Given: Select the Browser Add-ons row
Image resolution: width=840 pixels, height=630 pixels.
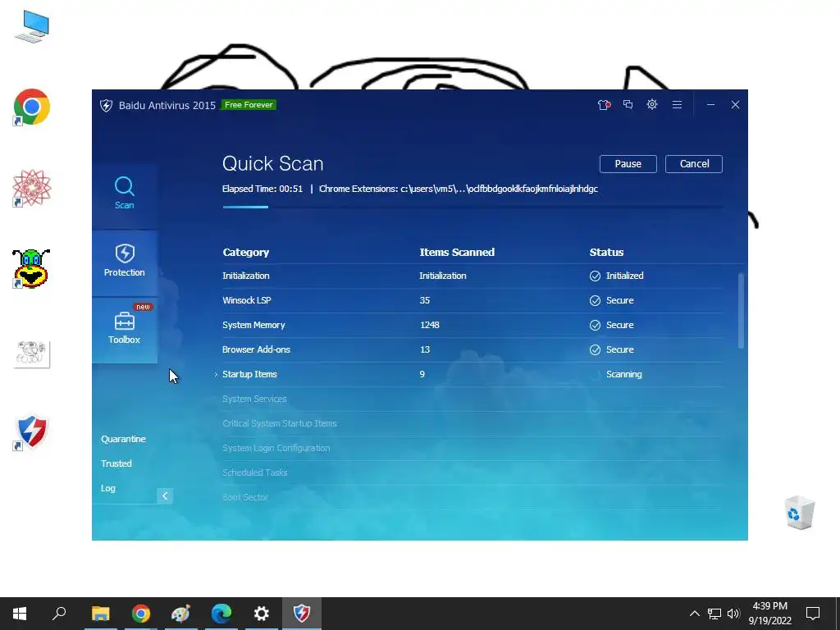Looking at the screenshot, I should (472, 349).
